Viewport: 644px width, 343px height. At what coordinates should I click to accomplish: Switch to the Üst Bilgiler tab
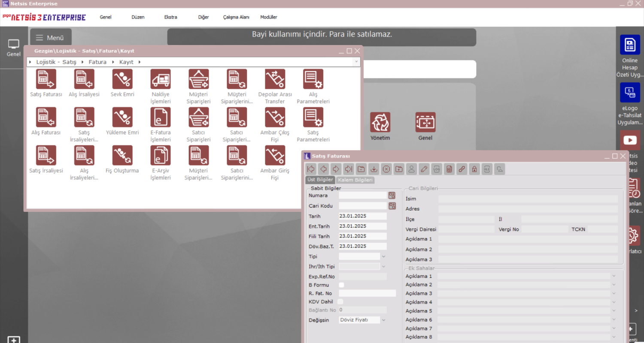tap(320, 180)
